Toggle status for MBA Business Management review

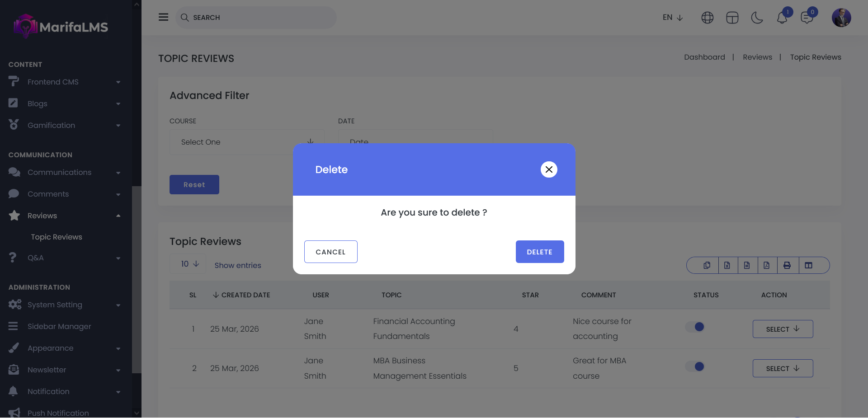pos(695,366)
